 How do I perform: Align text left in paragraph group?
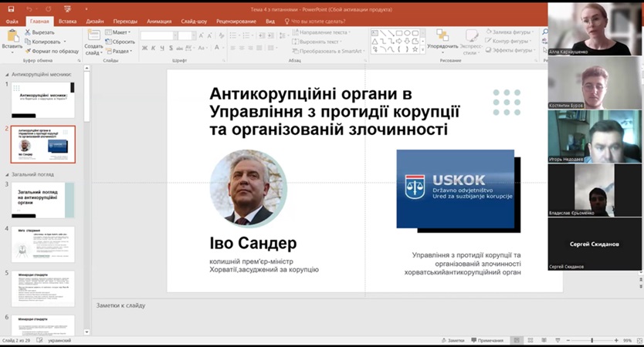point(232,48)
